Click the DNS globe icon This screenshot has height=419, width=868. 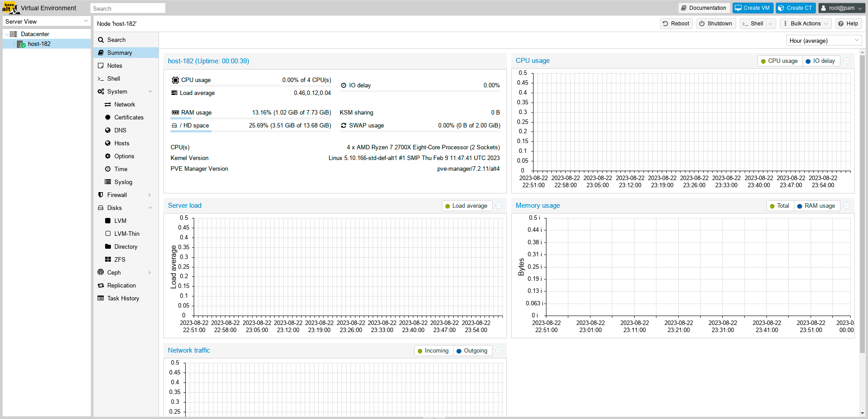click(x=108, y=130)
